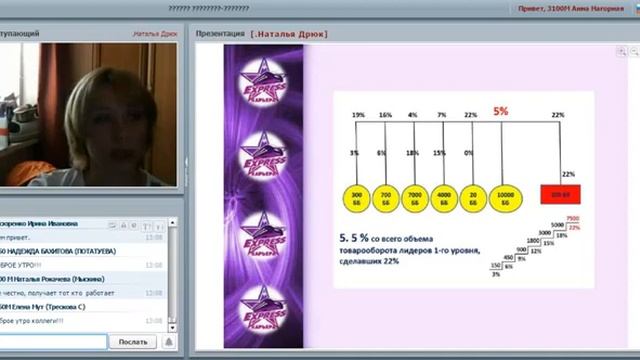Click chat message ending in 'привет.'

pyautogui.click(x=15, y=238)
